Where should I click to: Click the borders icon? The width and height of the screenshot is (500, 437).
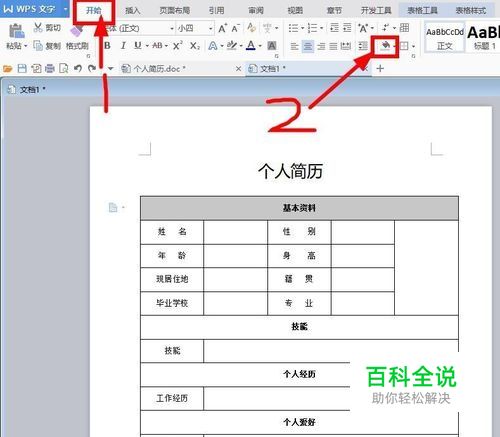404,46
